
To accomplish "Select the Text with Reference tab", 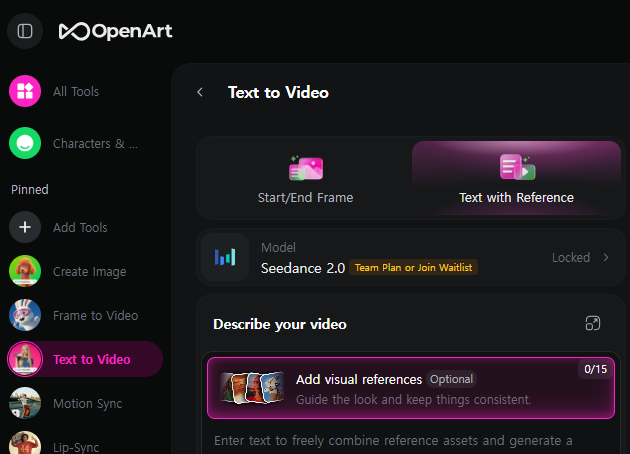I will point(516,178).
